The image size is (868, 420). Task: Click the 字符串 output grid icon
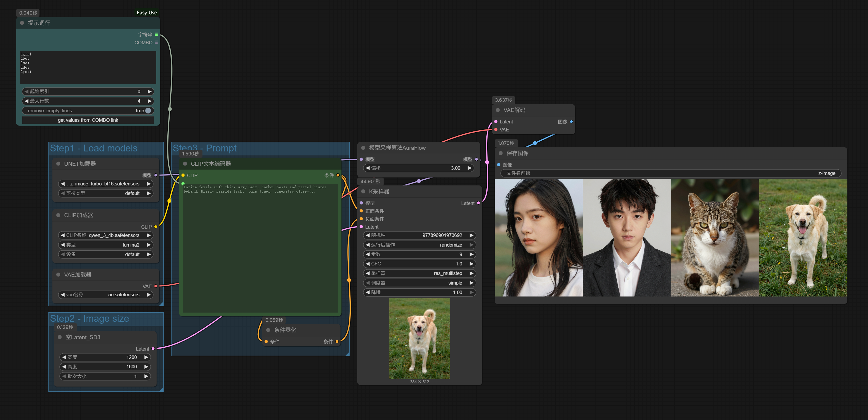pyautogui.click(x=156, y=34)
